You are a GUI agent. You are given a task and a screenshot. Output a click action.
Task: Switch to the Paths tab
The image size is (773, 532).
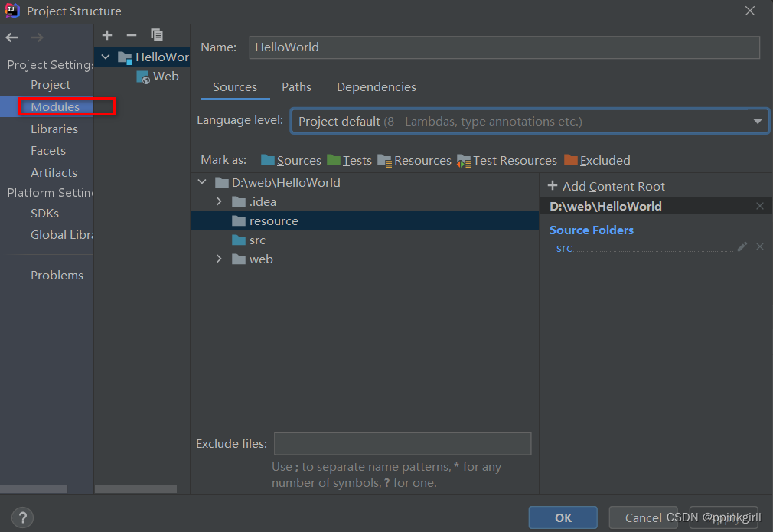[296, 87]
